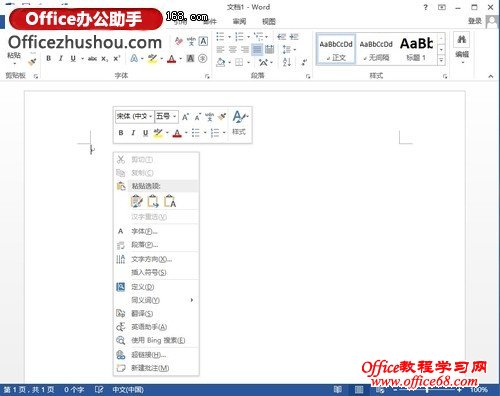Viewport: 500px width, 396px height.
Task: Switch to the 视图 ribbon tab
Action: [x=269, y=22]
